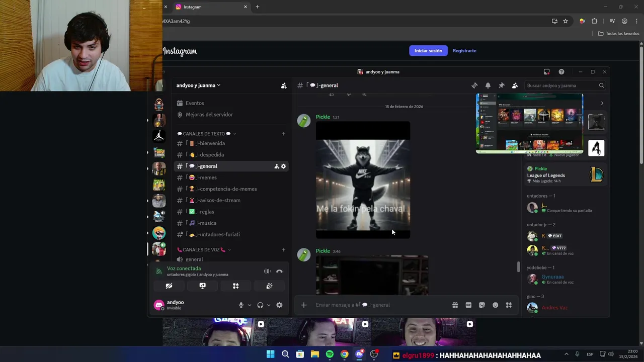644x362 pixels.
Task: Open headphone output options arrow
Action: point(268,305)
